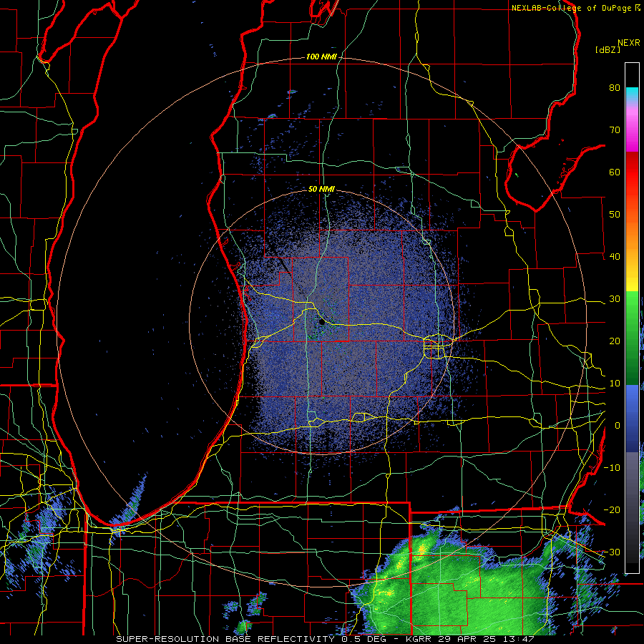Screen dimensions: 644x644
Task: Click the bright green segment of the color bar
Action: (632, 306)
